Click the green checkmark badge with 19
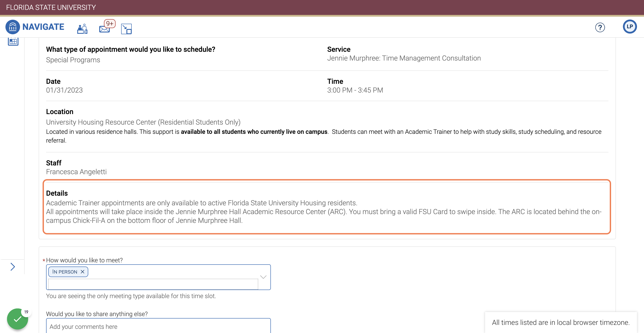The height and width of the screenshot is (333, 644). 18,319
